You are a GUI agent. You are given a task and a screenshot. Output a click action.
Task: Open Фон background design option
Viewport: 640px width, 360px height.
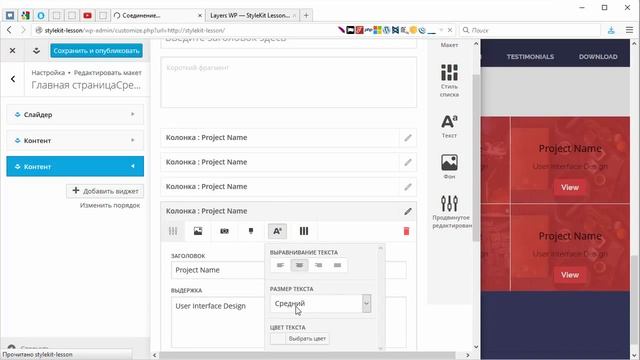click(x=449, y=167)
